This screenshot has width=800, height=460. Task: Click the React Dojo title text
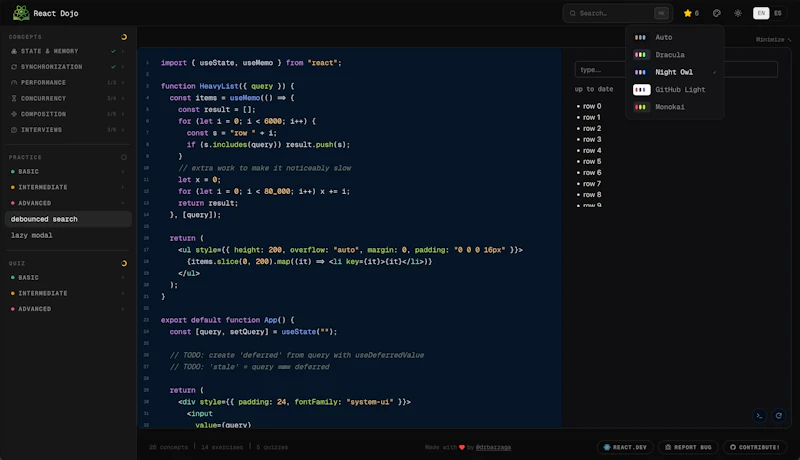pos(56,13)
